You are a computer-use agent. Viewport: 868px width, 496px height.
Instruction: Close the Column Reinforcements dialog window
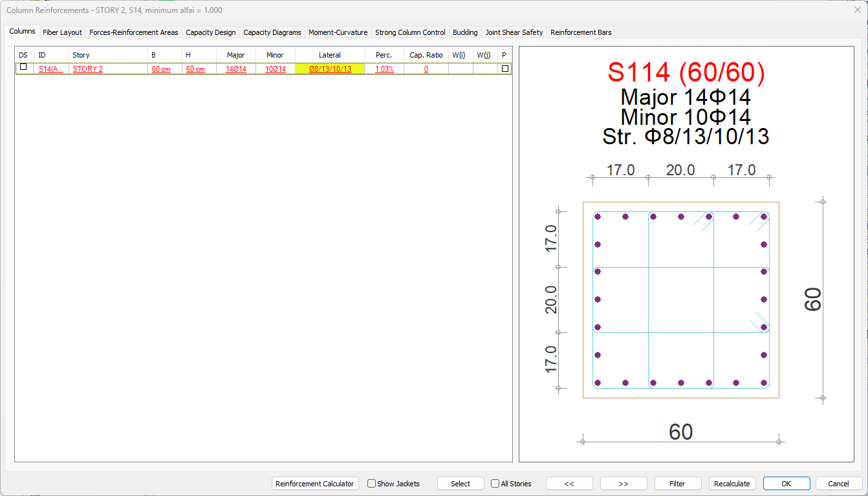pos(857,10)
